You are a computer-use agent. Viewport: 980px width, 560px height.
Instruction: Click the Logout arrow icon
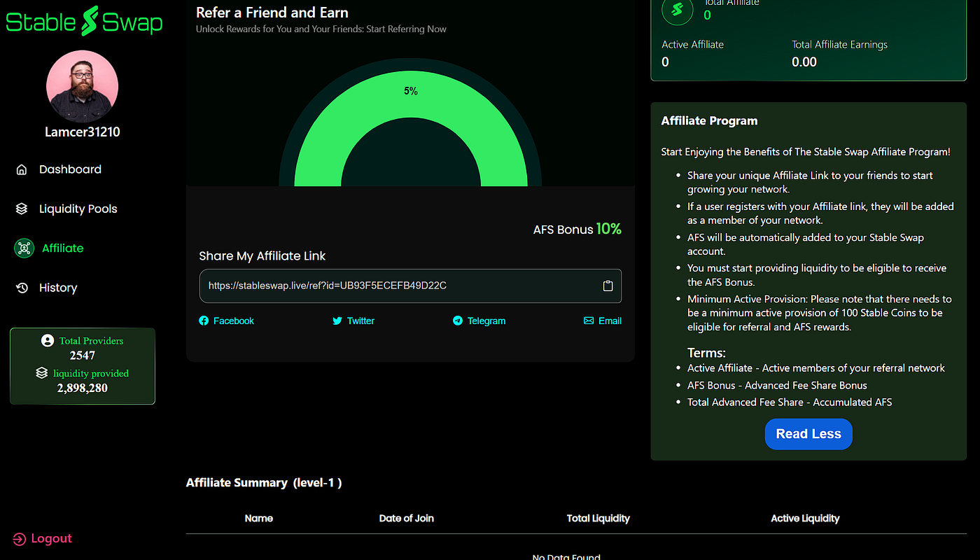(x=19, y=538)
